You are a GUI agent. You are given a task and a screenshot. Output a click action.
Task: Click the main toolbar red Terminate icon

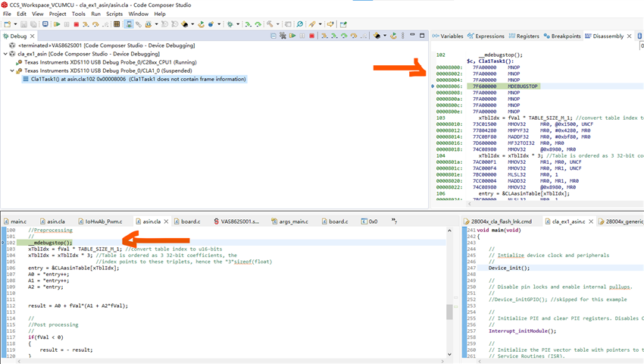click(76, 24)
